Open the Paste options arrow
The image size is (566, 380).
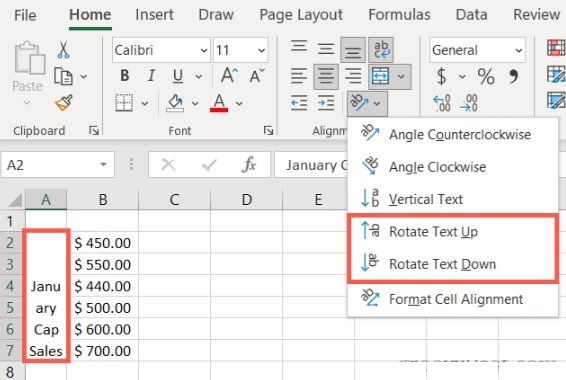click(27, 103)
